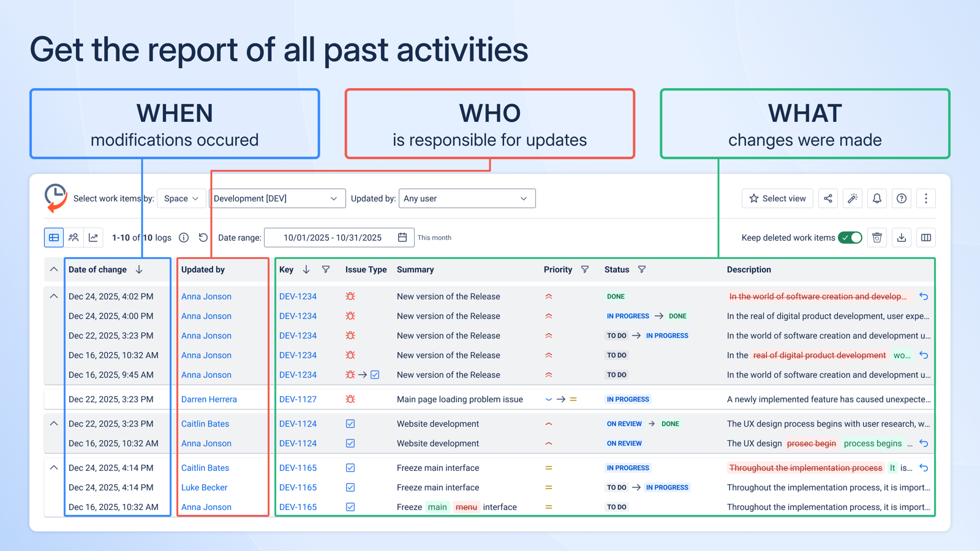The width and height of the screenshot is (980, 551).
Task: Disable the Keep deleted work items toggle
Action: (851, 238)
